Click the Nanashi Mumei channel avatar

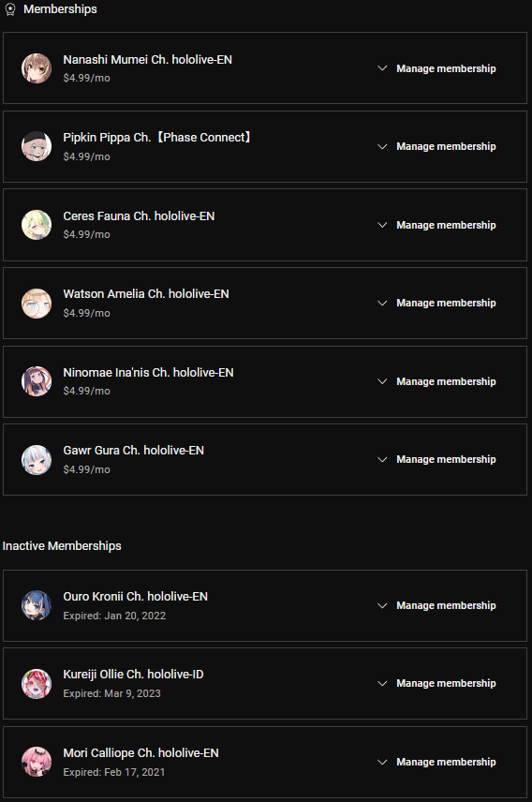point(37,68)
